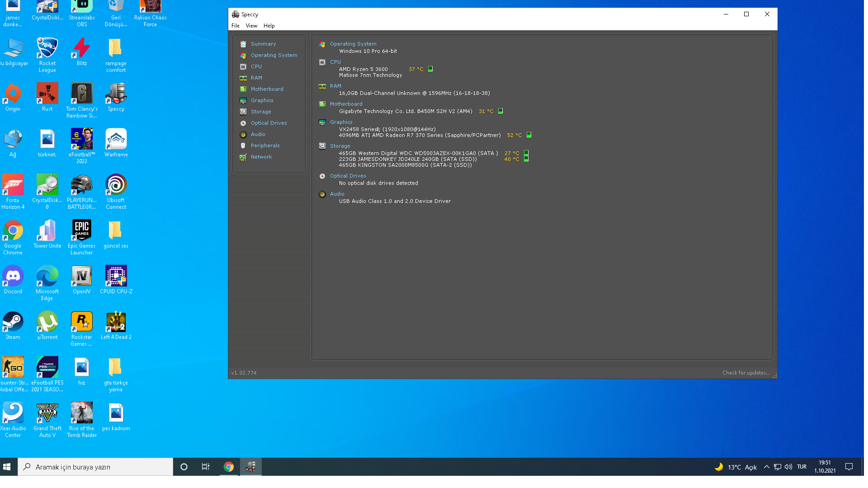This screenshot has height=488, width=868.
Task: Click the KINGSTON SA2000M8500G drive entry
Action: pyautogui.click(x=405, y=165)
